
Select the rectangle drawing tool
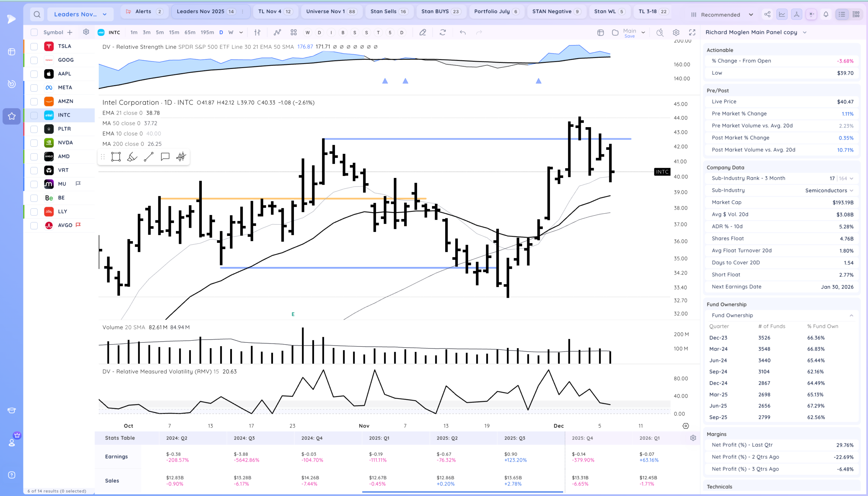click(x=116, y=157)
